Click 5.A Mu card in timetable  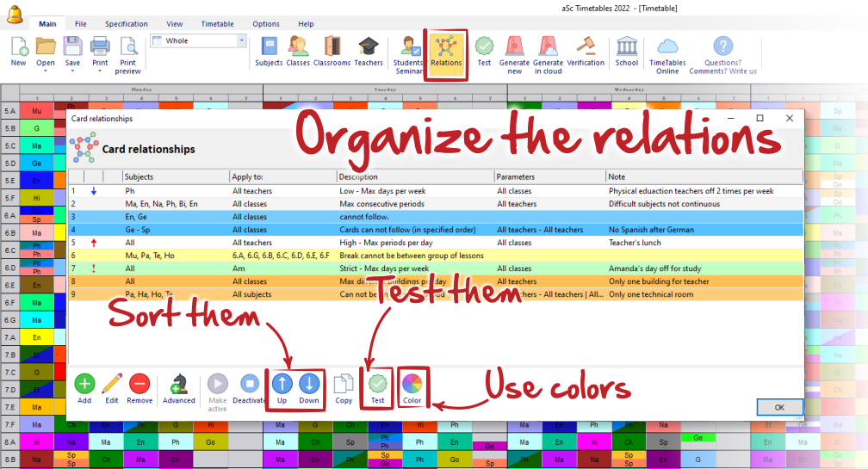click(36, 111)
